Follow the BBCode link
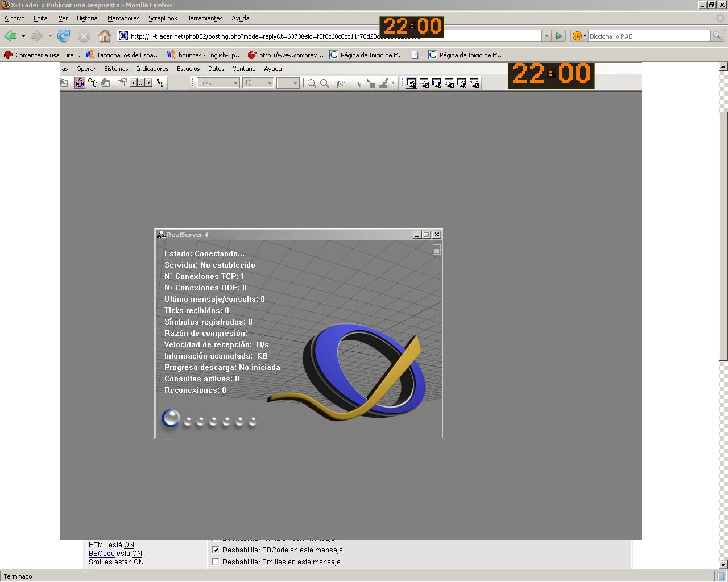The image size is (728, 582). click(x=102, y=554)
